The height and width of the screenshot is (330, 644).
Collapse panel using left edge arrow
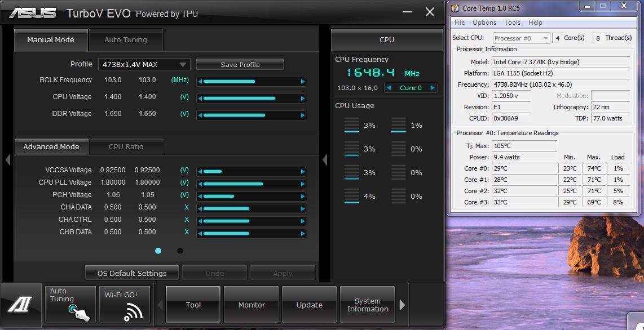pyautogui.click(x=7, y=159)
